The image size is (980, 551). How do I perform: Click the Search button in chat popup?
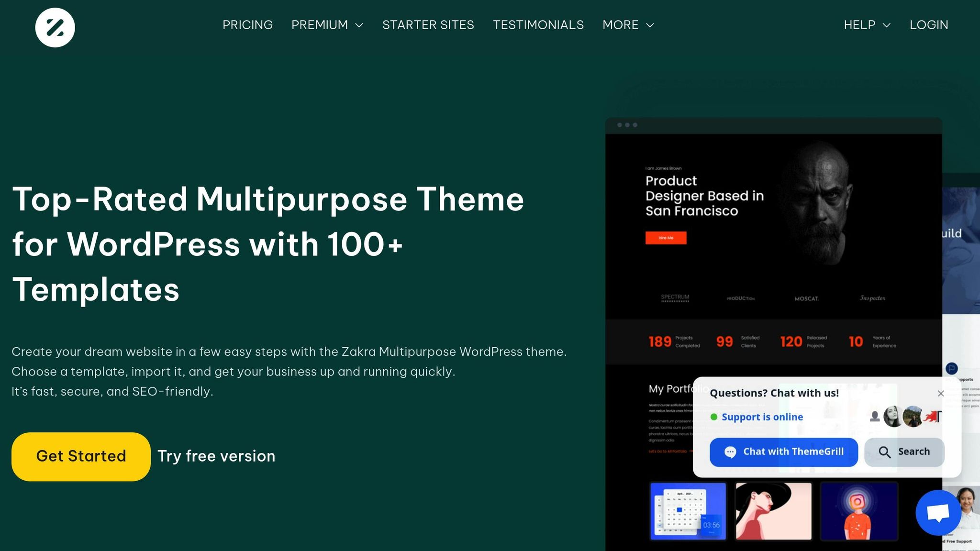(x=904, y=452)
